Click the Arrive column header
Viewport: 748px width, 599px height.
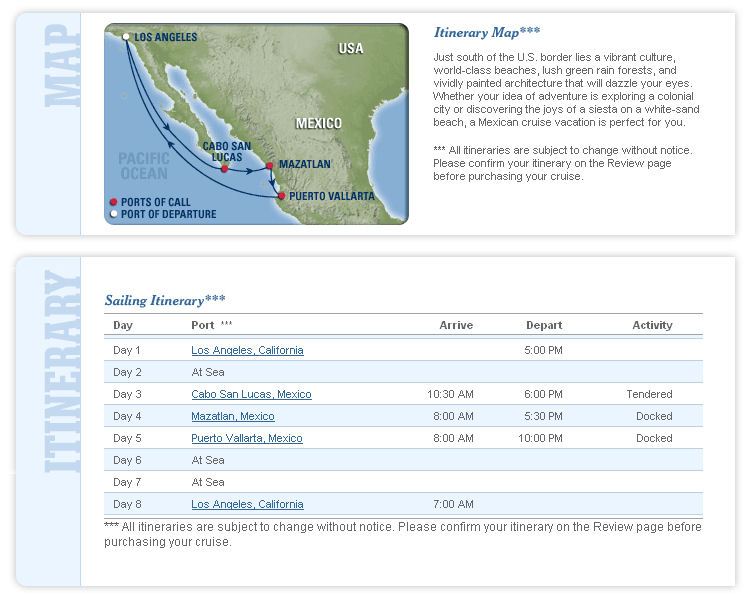(x=456, y=326)
